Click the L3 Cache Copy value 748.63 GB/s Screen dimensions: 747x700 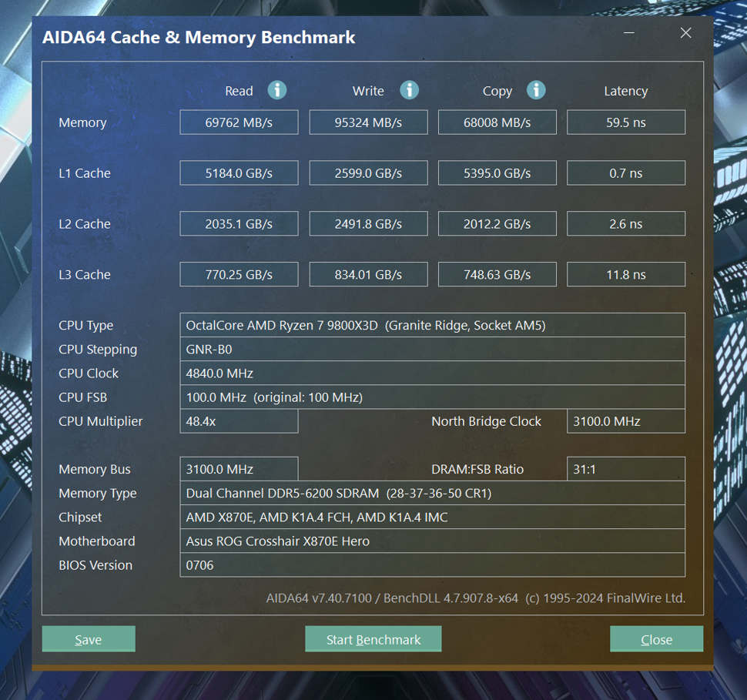pyautogui.click(x=497, y=274)
